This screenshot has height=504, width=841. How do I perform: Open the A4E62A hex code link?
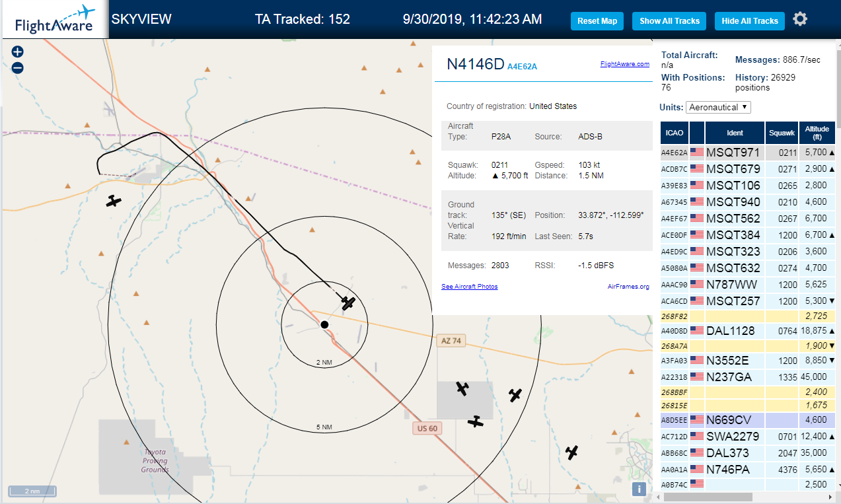point(522,66)
